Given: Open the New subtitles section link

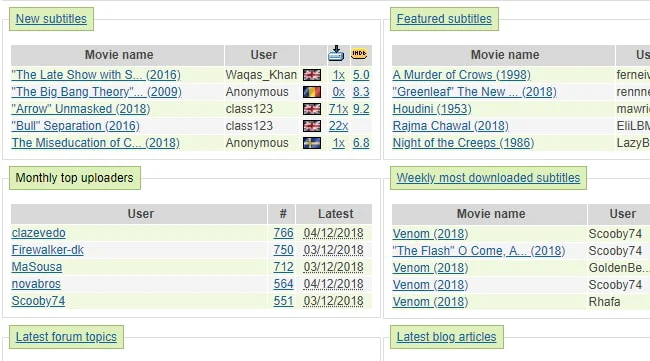Looking at the screenshot, I should (x=51, y=19).
